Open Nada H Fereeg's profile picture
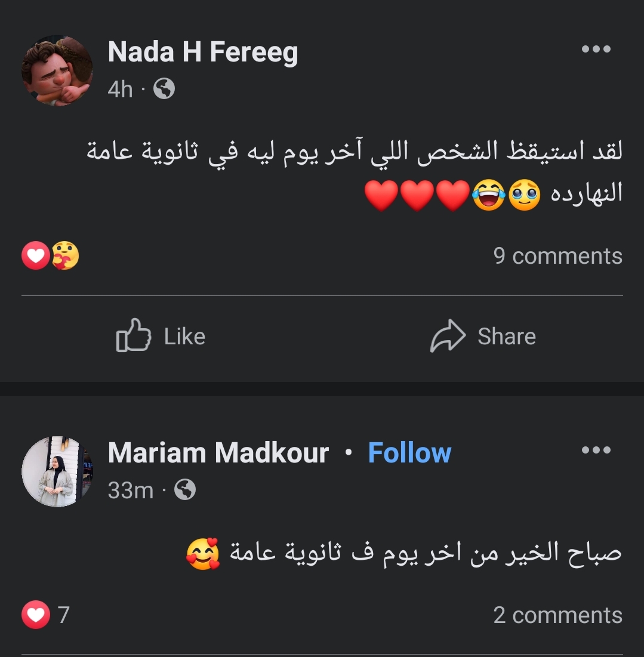 57,70
